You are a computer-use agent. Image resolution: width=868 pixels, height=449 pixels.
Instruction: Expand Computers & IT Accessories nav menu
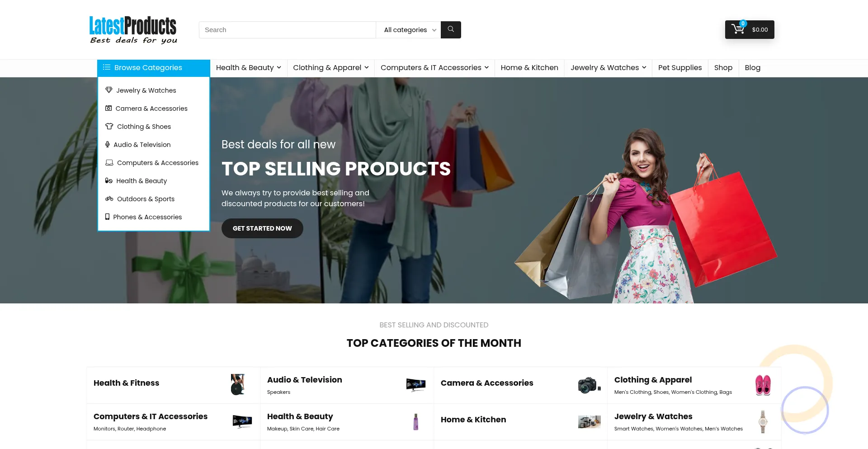pyautogui.click(x=434, y=68)
